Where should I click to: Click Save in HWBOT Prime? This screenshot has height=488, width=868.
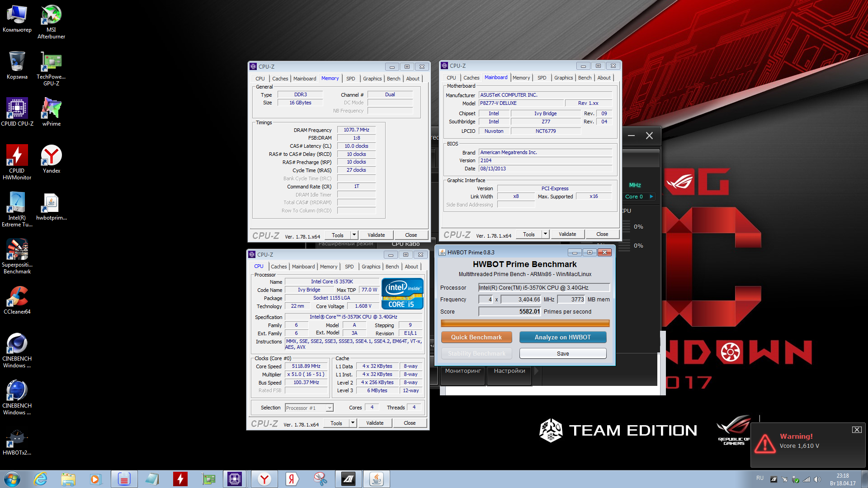pyautogui.click(x=563, y=353)
